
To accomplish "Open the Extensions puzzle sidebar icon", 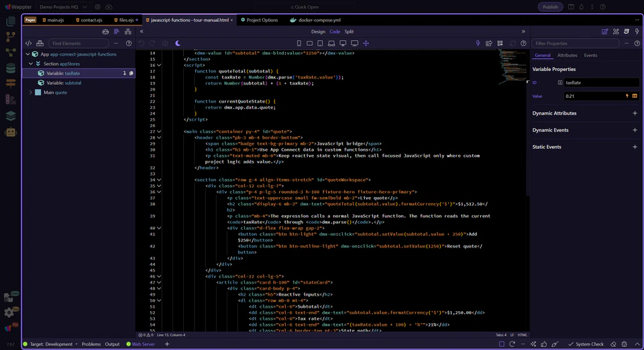I will [x=9, y=296].
